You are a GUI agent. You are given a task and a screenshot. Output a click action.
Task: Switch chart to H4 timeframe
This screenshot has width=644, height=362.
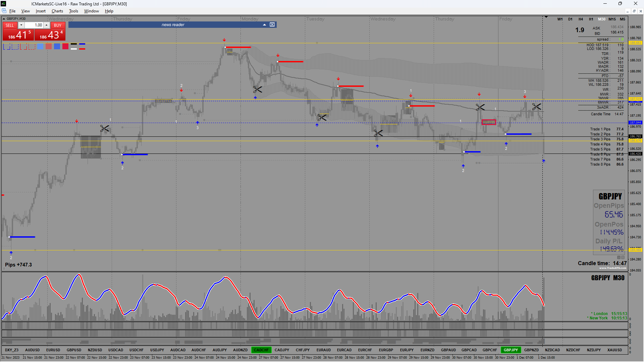tap(581, 19)
